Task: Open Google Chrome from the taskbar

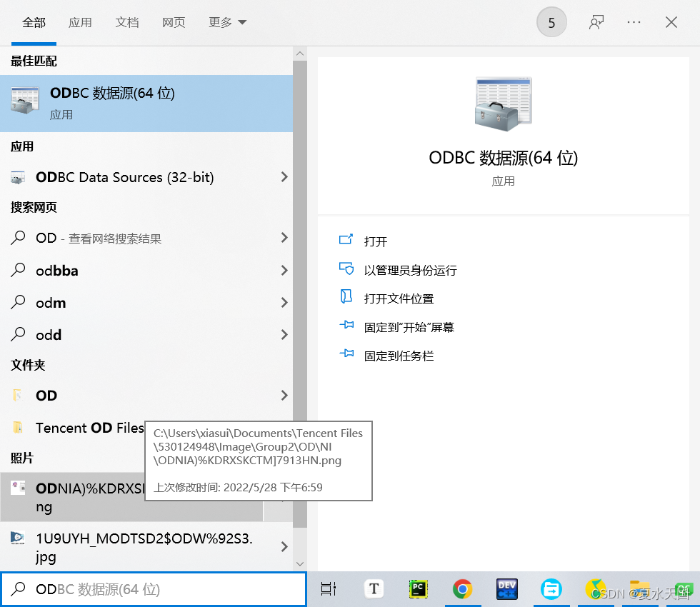Action: click(463, 589)
